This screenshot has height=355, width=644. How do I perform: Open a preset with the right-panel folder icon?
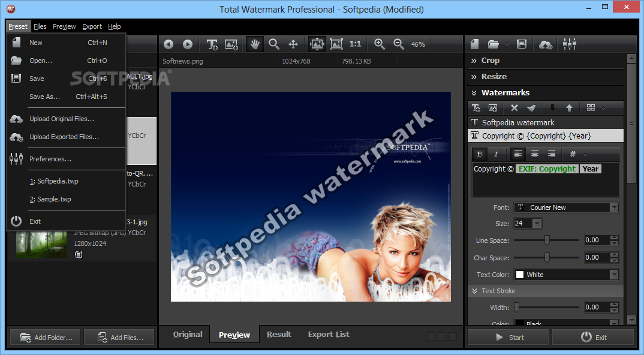[x=493, y=44]
